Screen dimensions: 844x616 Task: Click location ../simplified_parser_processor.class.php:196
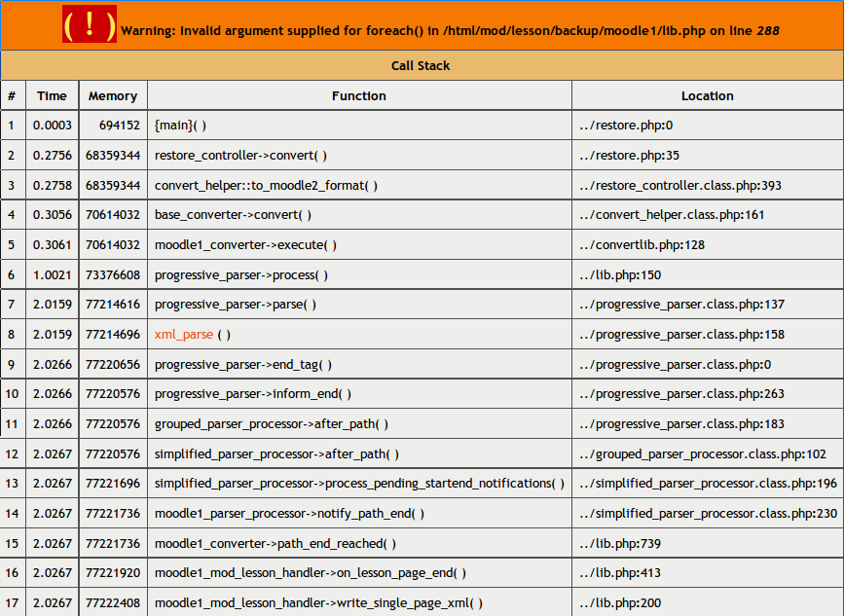click(x=709, y=483)
